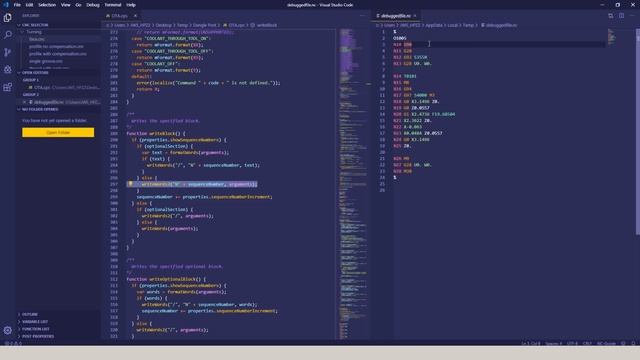Image resolution: width=640 pixels, height=360 pixels.
Task: Close the debuggedfile.nc editor tab
Action: (415, 16)
